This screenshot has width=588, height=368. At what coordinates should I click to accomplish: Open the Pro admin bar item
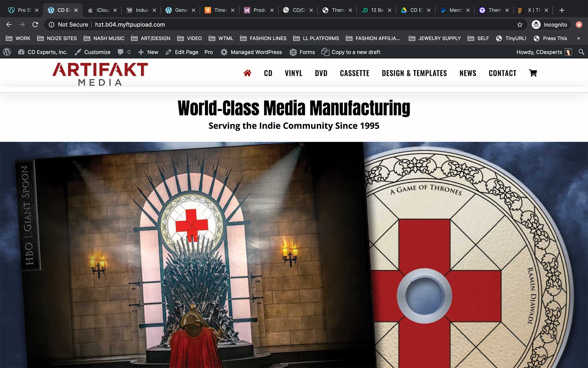(209, 52)
